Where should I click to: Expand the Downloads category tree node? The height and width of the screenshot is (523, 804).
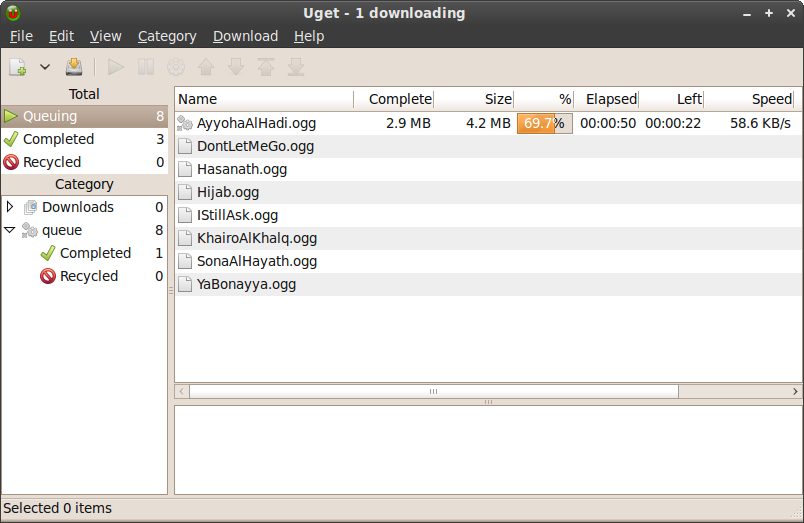[x=10, y=207]
